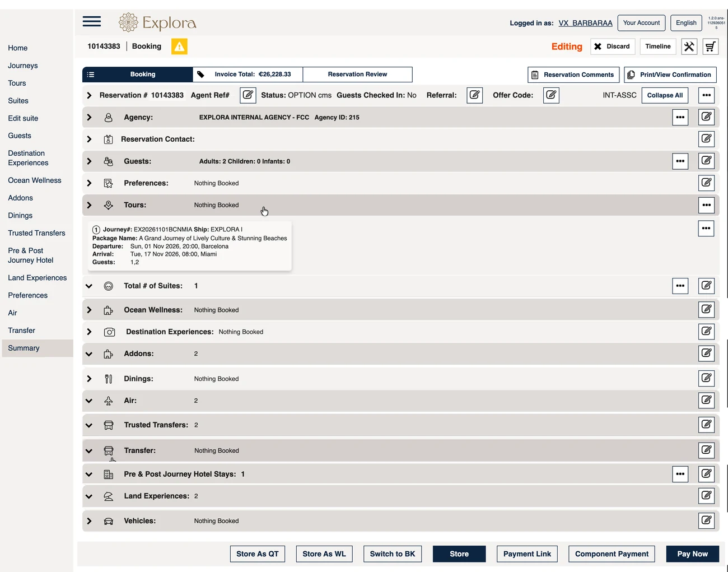
Task: Switch to the Invoice Total tab
Action: pyautogui.click(x=248, y=75)
